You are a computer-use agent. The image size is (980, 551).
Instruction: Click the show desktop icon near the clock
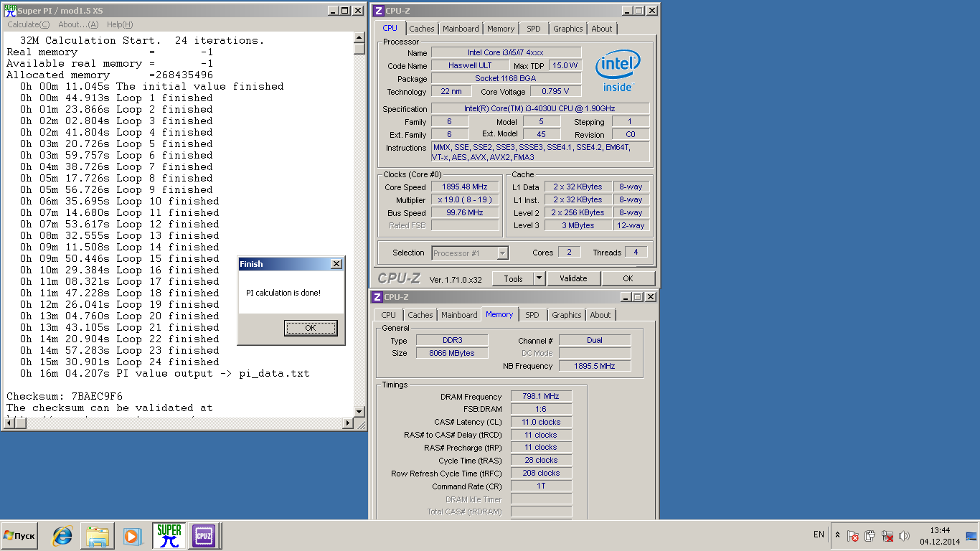tap(971, 536)
